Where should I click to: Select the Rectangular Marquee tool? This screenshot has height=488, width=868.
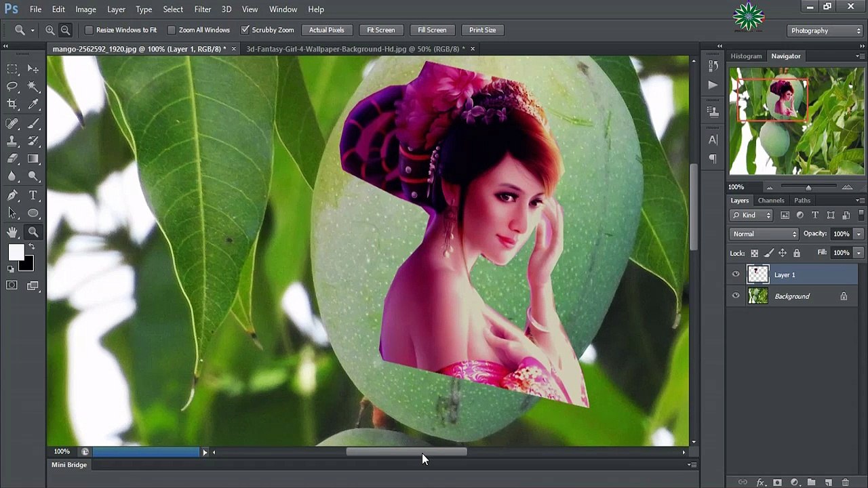click(x=12, y=69)
